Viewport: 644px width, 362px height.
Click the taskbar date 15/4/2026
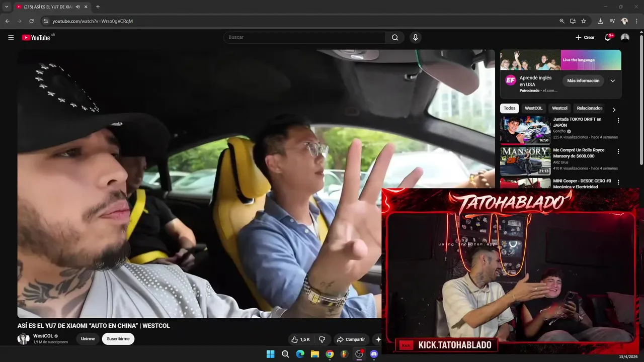click(x=628, y=356)
